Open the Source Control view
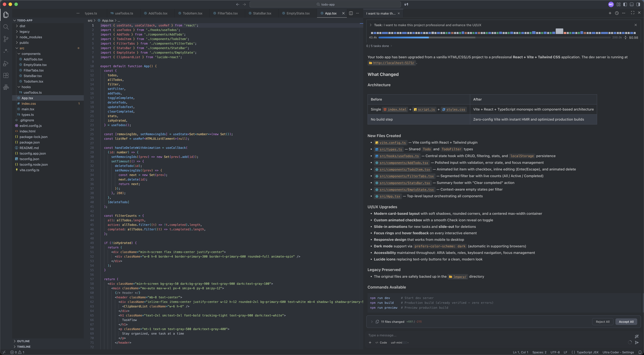 point(6,39)
